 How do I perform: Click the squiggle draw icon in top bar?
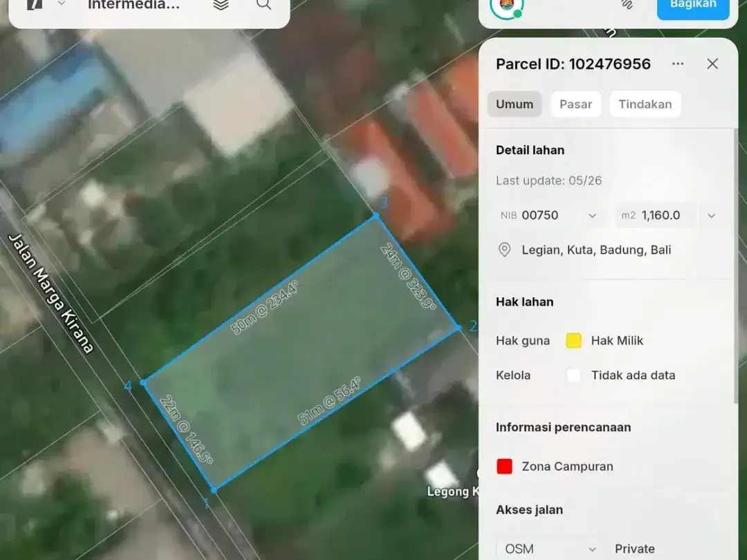[x=627, y=5]
